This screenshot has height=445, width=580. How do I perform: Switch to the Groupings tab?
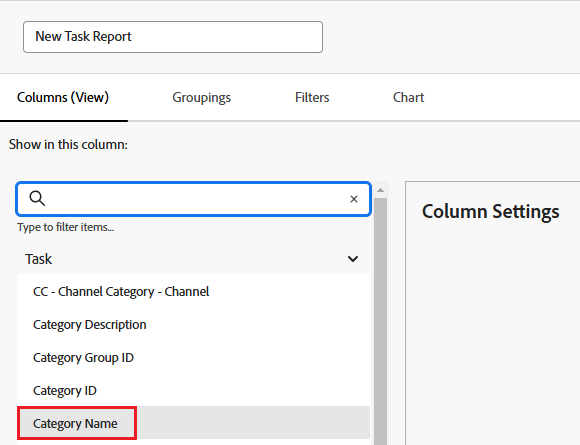coord(202,97)
